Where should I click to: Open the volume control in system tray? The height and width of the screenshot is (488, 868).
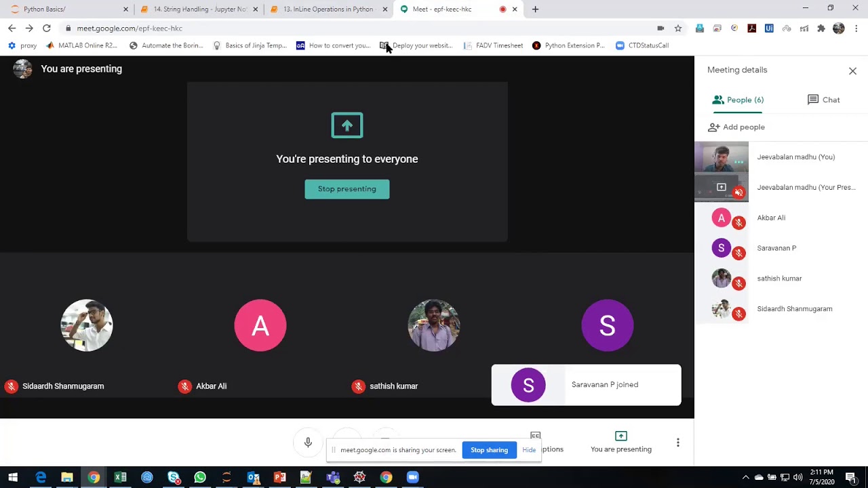point(797,477)
